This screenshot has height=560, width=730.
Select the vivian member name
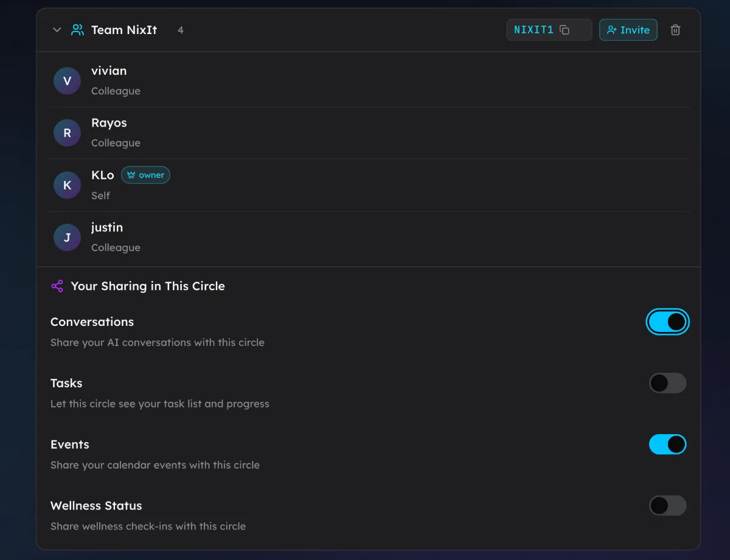click(109, 71)
